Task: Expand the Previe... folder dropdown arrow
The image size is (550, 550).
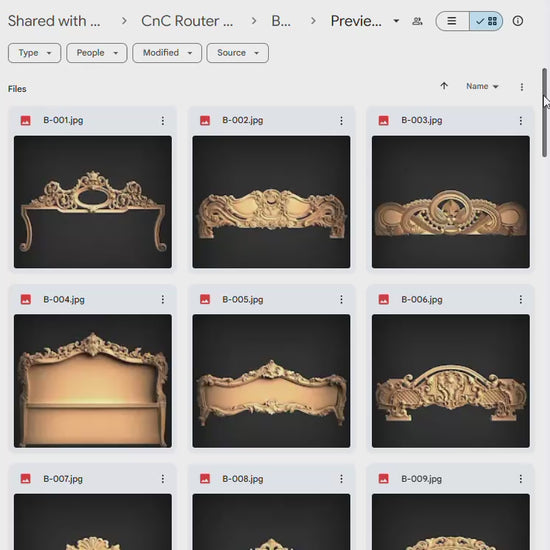Action: click(x=396, y=21)
